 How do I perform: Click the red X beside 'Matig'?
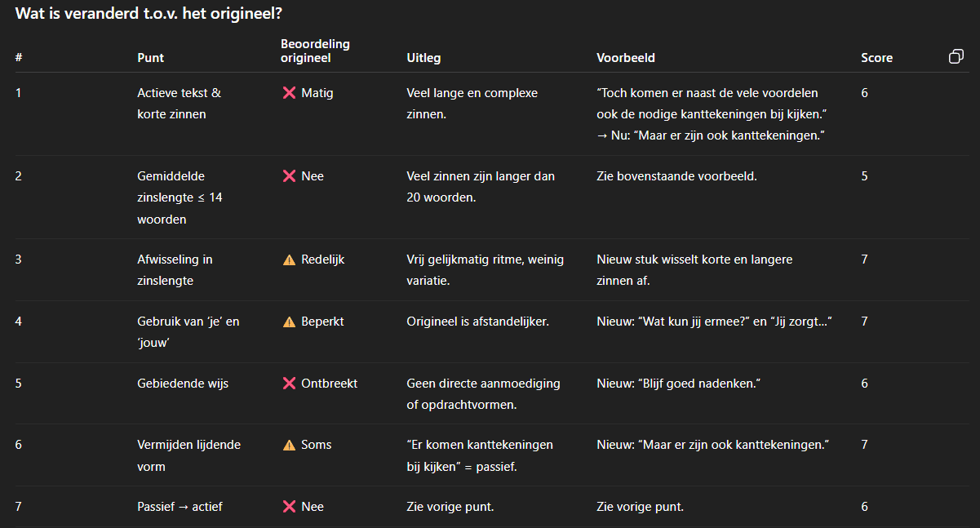coord(289,93)
